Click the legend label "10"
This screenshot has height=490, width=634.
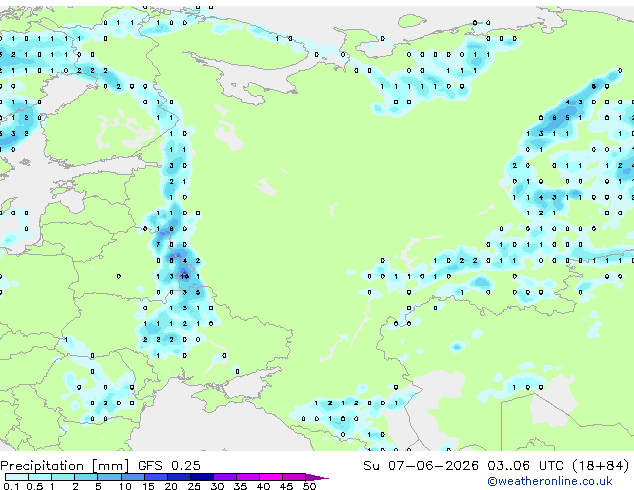tap(125, 486)
